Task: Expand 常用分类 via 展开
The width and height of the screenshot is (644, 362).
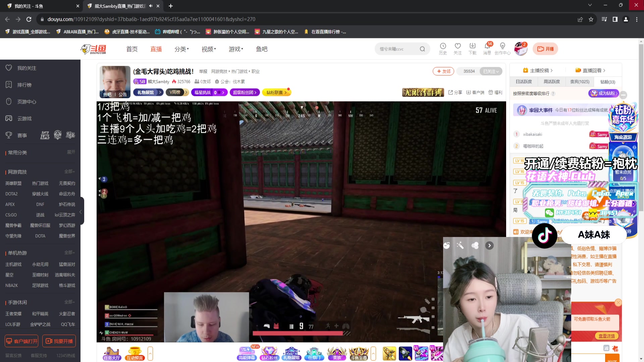Action: (71, 152)
